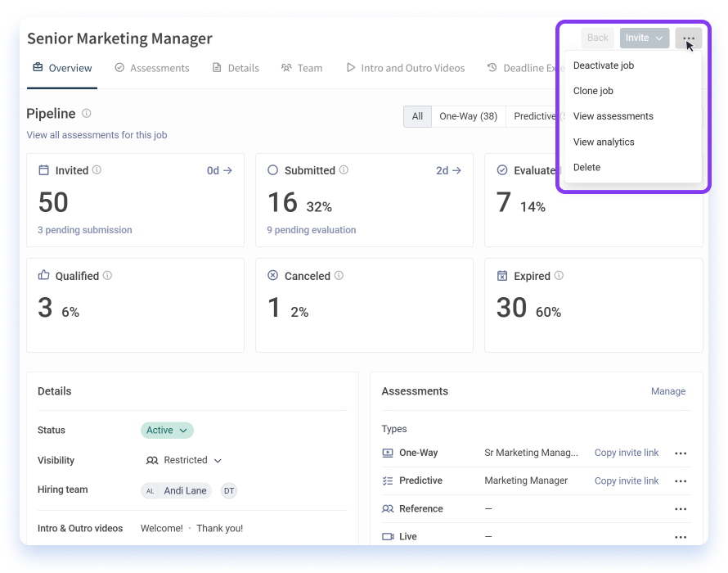Click the 0d arrow on Invited card
Image resolution: width=728 pixels, height=573 pixels.
219,170
